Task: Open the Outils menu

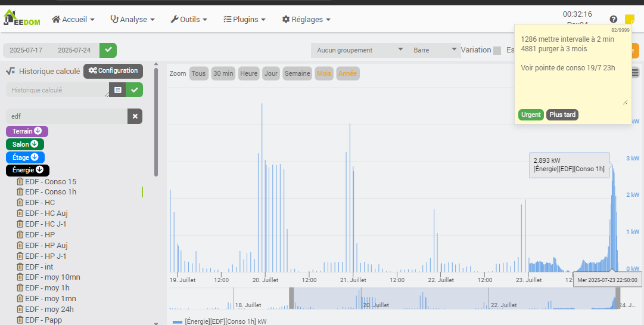Action: 189,19
